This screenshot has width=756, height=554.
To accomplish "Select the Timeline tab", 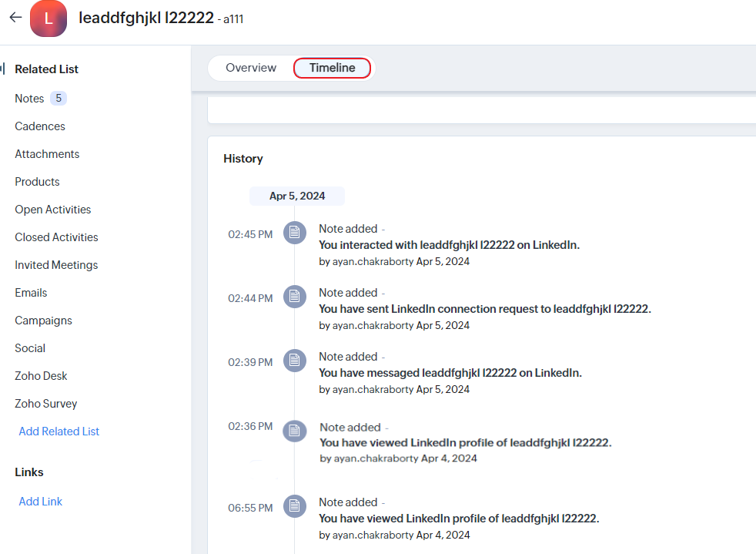I will pyautogui.click(x=333, y=68).
